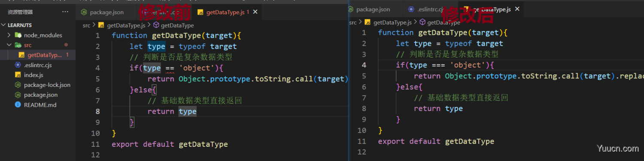The image size is (644, 161).
Task: Click getDataType.js breadcrumb in right editor
Action: [x=392, y=22]
